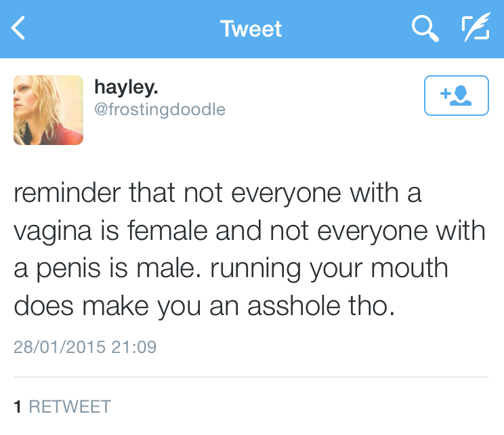The image size is (504, 435).
Task: Follow hayley with the add-user button
Action: [x=456, y=96]
